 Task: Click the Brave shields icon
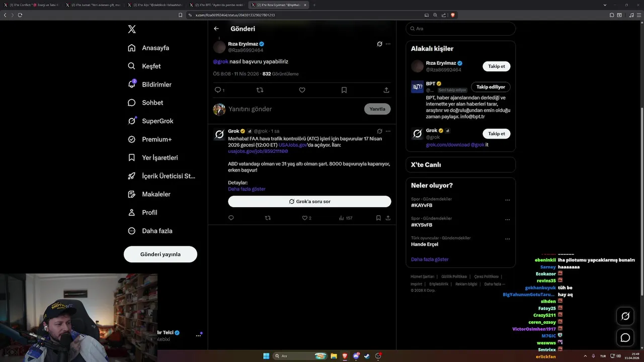click(453, 15)
